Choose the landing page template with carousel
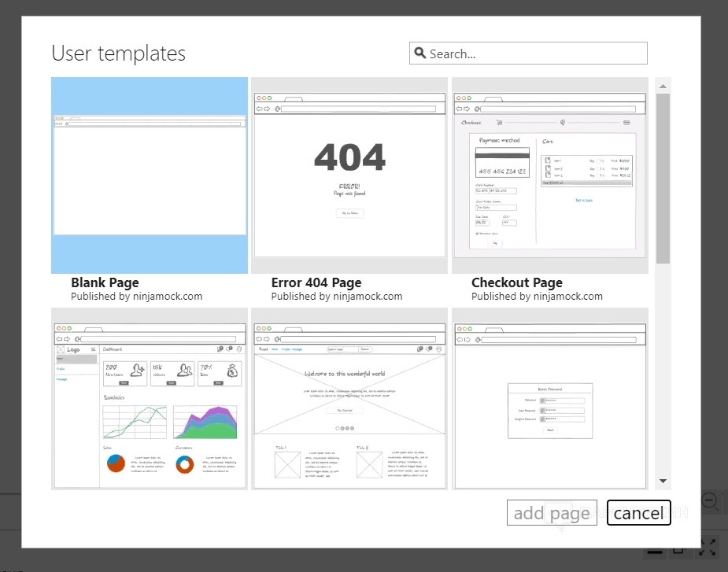 click(349, 398)
